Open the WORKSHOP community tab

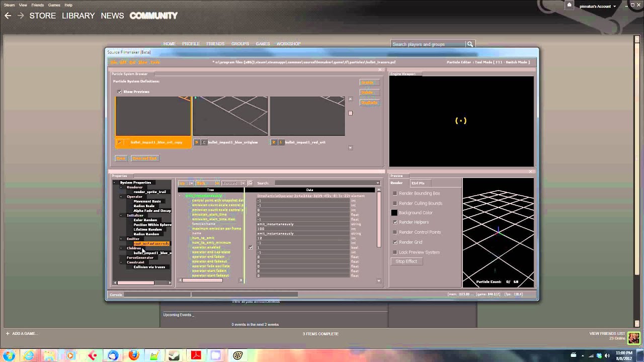click(x=288, y=44)
